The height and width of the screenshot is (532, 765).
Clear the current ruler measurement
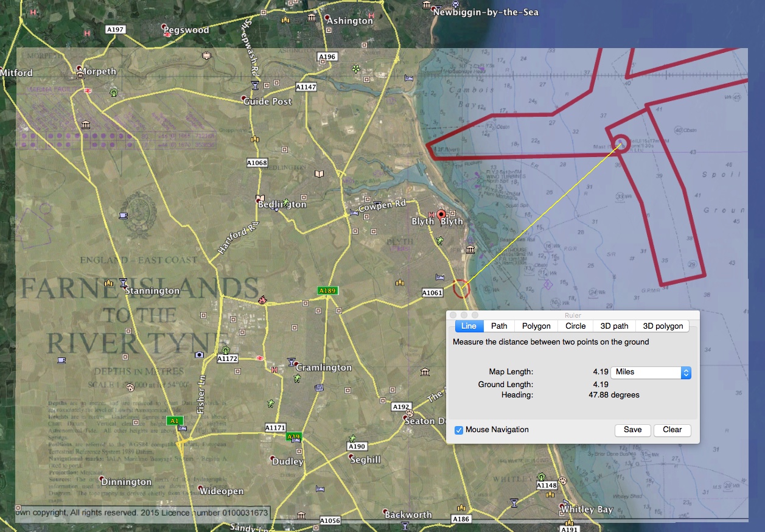point(672,430)
